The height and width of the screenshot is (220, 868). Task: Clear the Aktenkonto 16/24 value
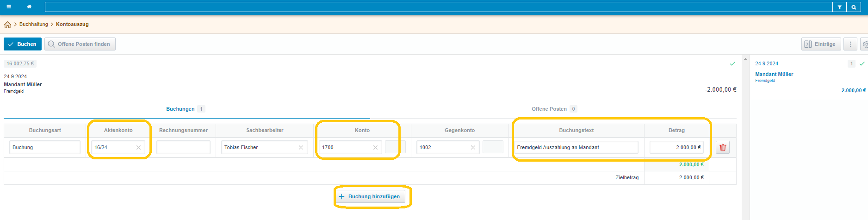[138, 147]
